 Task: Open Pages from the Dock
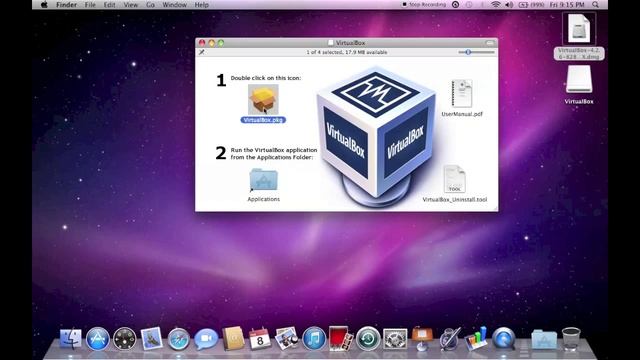point(449,339)
